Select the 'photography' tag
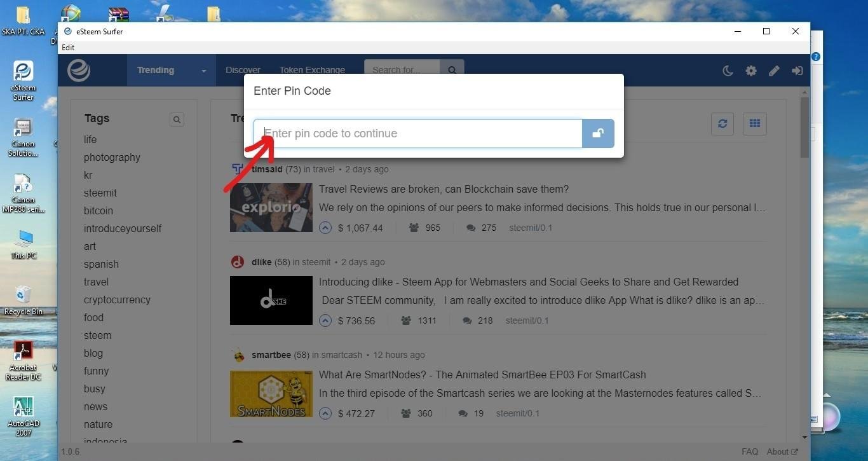The height and width of the screenshot is (461, 868). [112, 157]
